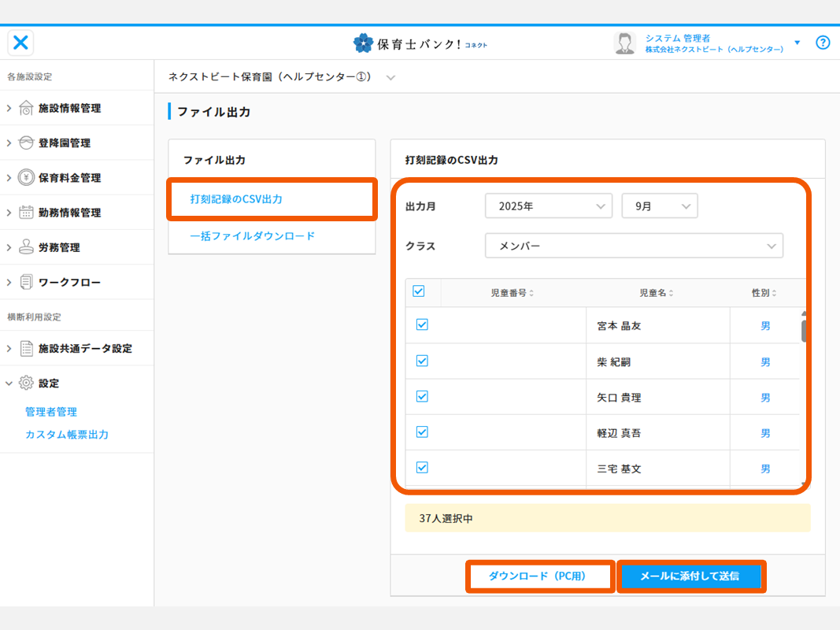Image resolution: width=840 pixels, height=630 pixels.
Task: Open the クラス メンバー dropdown
Action: (634, 246)
